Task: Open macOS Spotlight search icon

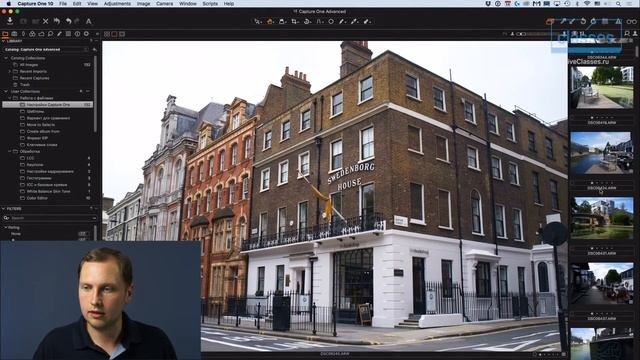Action: pos(619,4)
